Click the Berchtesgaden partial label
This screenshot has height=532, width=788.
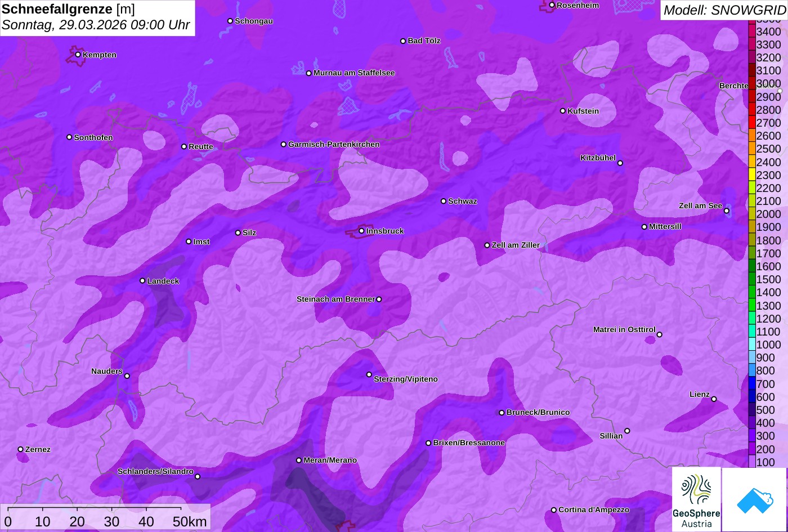coord(733,86)
